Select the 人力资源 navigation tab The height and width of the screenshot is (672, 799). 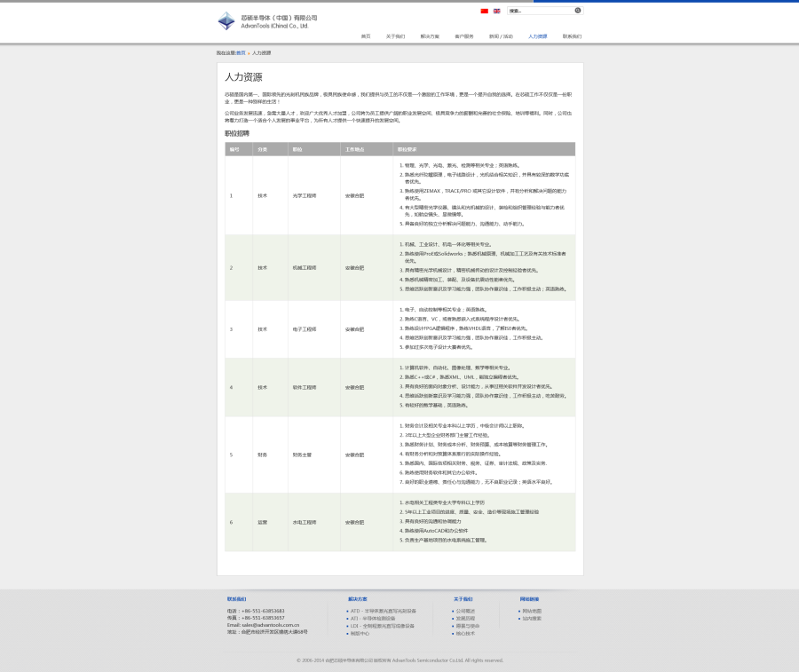538,36
